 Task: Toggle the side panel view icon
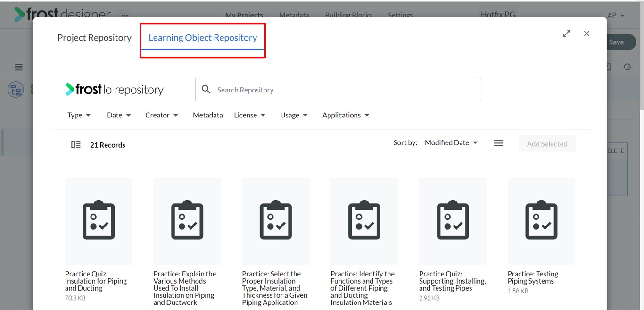click(x=75, y=145)
